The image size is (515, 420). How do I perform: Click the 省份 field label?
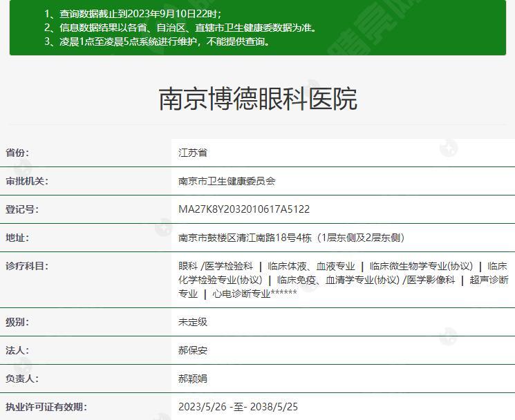(x=17, y=153)
